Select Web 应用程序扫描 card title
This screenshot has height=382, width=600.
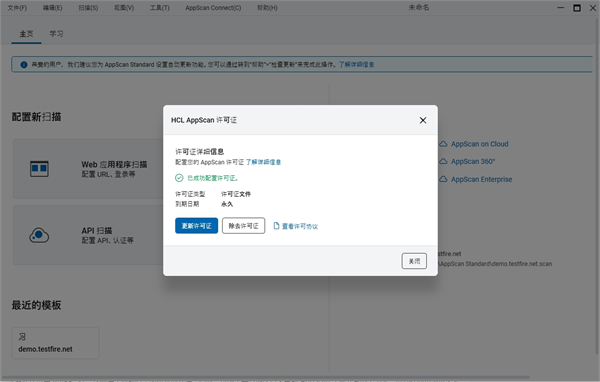[114, 164]
